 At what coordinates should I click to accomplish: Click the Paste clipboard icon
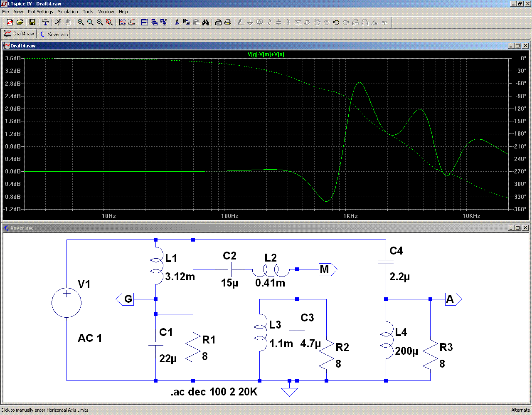[x=196, y=22]
